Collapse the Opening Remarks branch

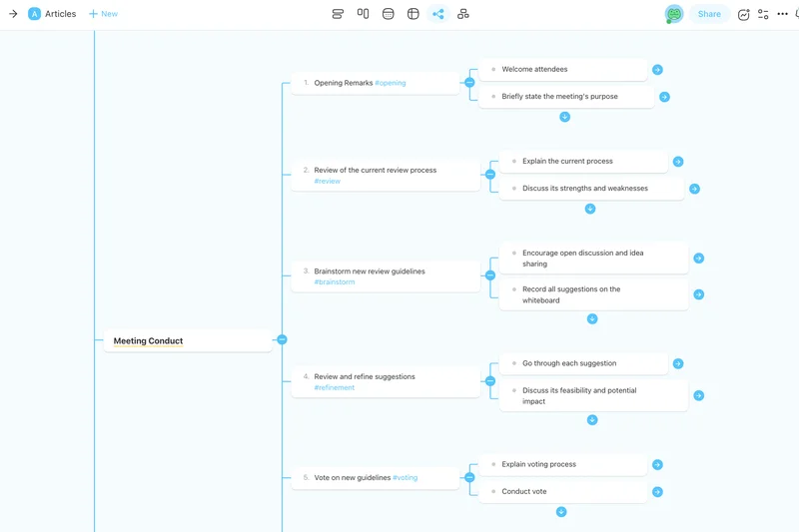[469, 83]
